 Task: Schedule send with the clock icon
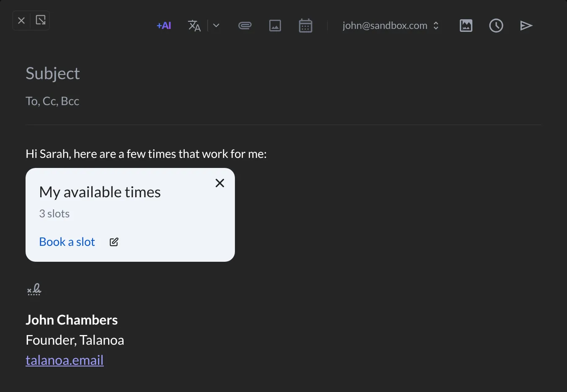point(496,26)
